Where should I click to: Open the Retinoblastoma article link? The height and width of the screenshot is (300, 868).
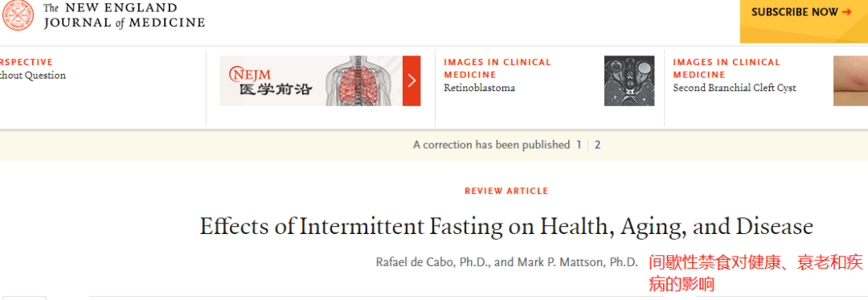pyautogui.click(x=479, y=88)
